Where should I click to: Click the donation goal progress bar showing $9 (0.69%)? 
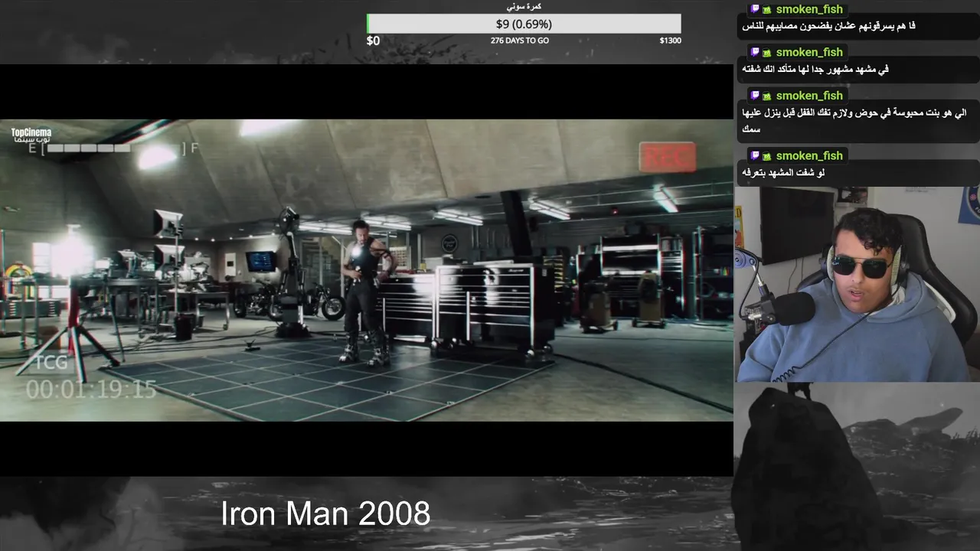coord(524,24)
